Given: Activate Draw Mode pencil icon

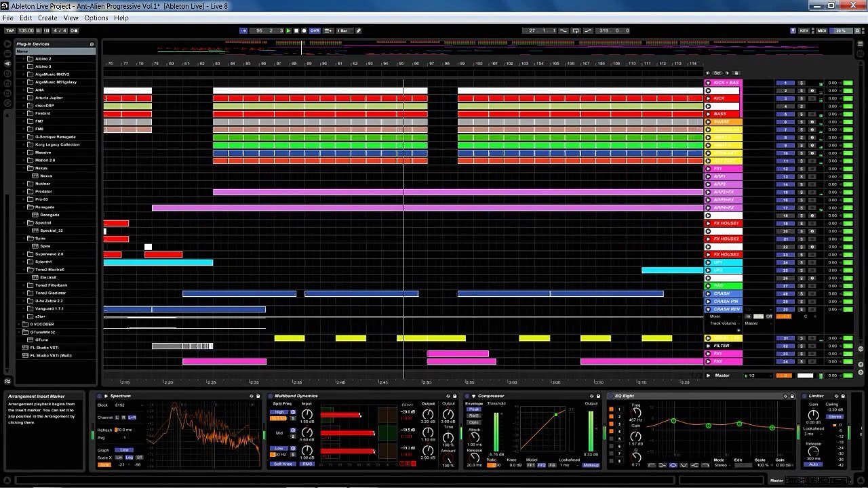Looking at the screenshot, I should pos(359,30).
